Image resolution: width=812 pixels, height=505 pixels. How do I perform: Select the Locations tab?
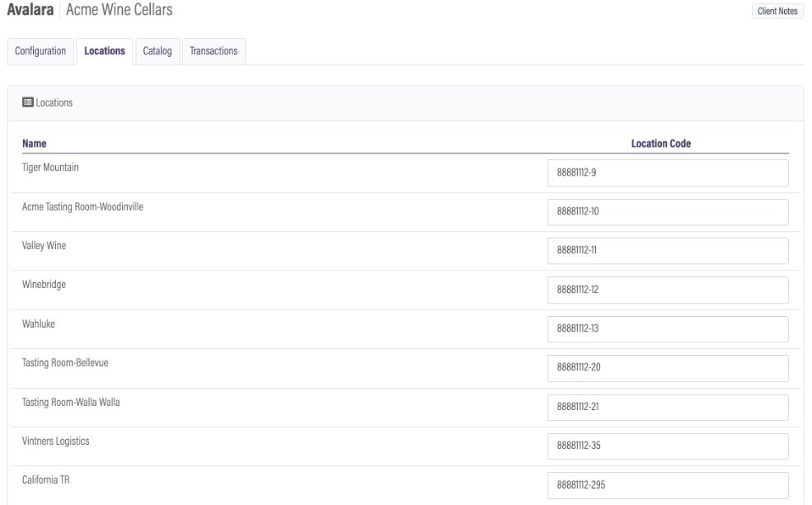point(105,51)
